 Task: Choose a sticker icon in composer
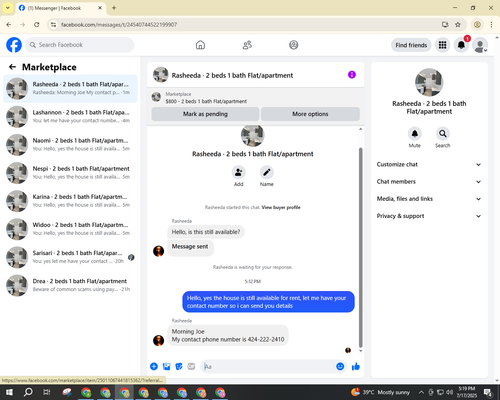179,367
